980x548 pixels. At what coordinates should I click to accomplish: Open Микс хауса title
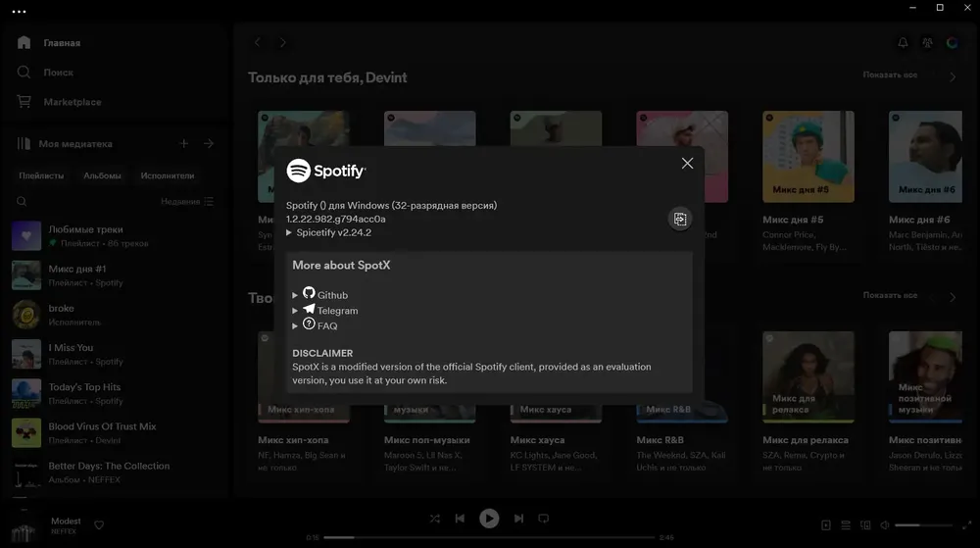pyautogui.click(x=537, y=440)
